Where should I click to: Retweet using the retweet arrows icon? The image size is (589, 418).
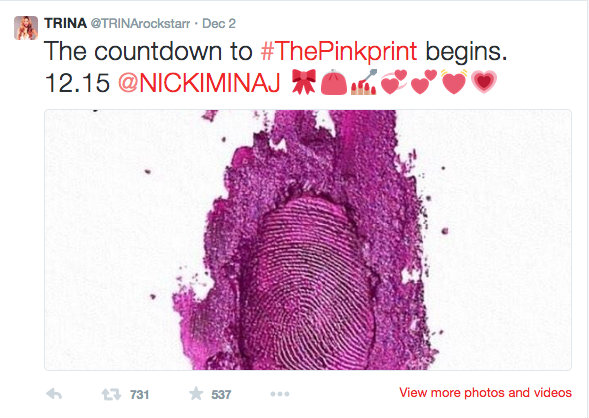[x=112, y=394]
